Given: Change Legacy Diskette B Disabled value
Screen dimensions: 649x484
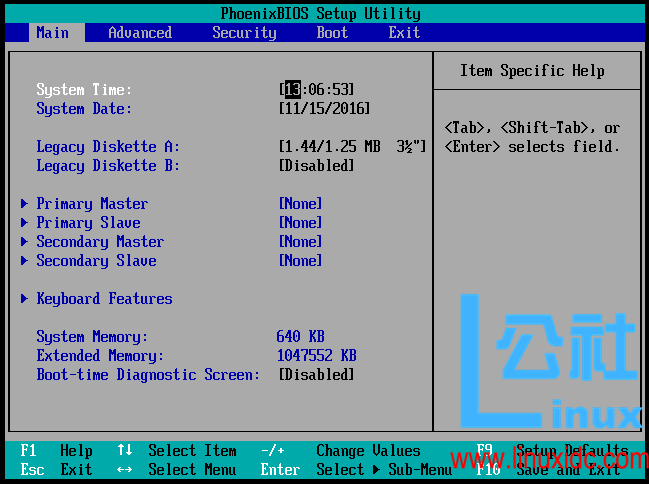Looking at the screenshot, I should (317, 166).
